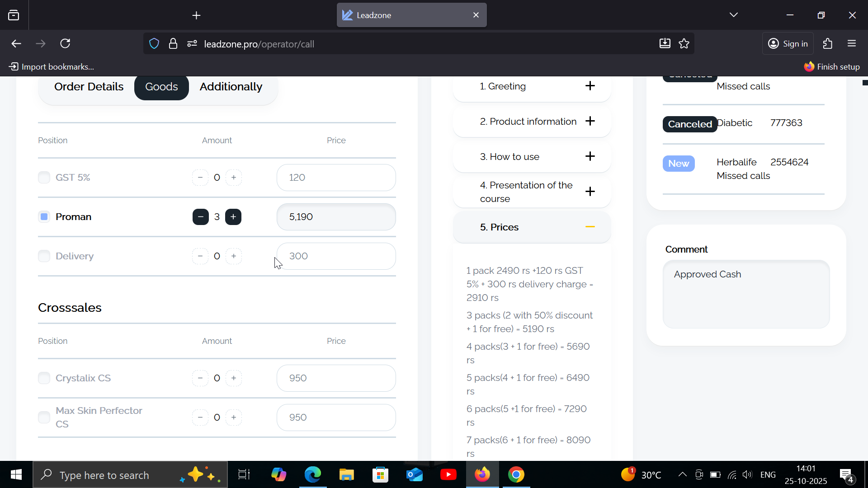Collapse the Prices script section

(x=590, y=227)
